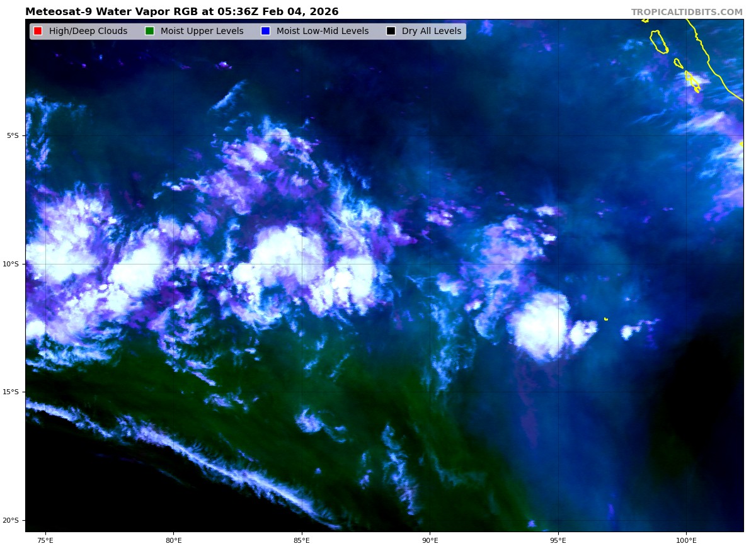Select the 'Dry All Levels' legend label
Image resolution: width=756 pixels, height=546 pixels.
(x=431, y=31)
